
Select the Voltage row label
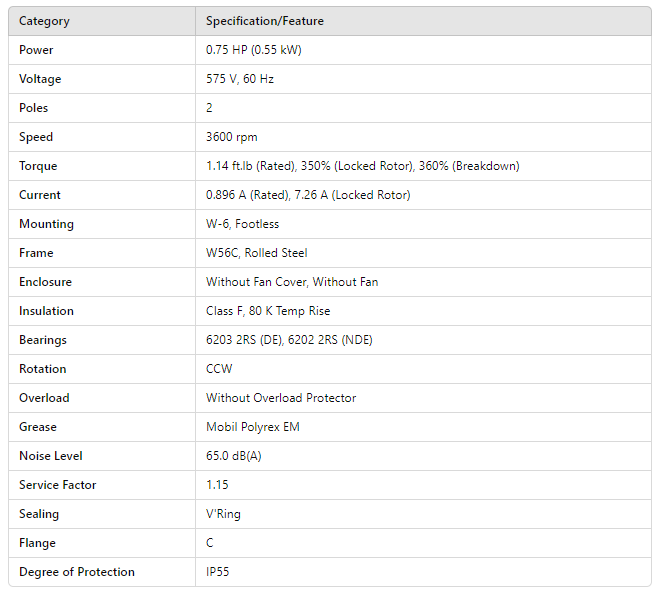(x=40, y=79)
